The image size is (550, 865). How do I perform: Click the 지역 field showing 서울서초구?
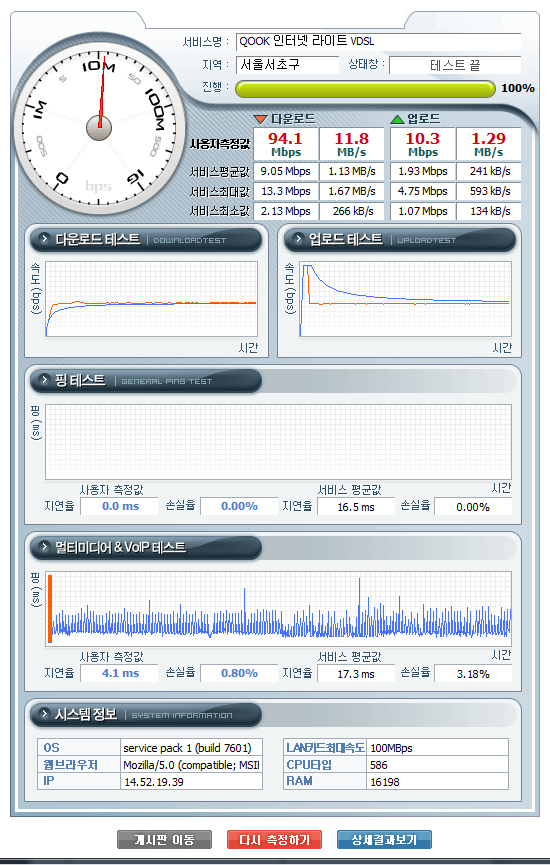[x=287, y=65]
